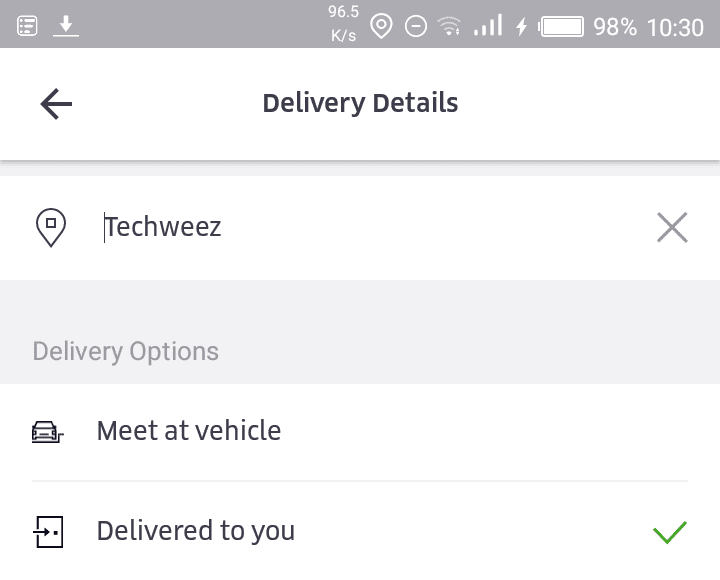The image size is (720, 580).
Task: Tap the location pin icon beside Techweez
Action: (51, 227)
